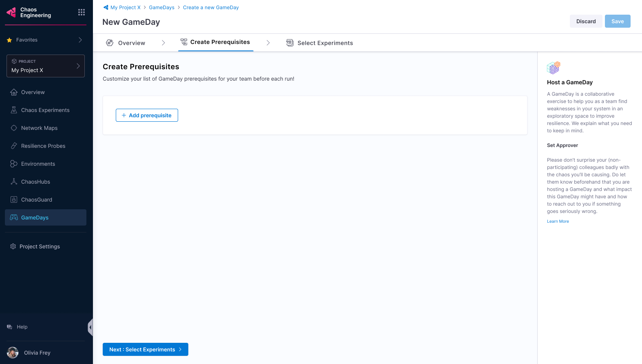The image size is (642, 364).
Task: Open the My Project X project selector
Action: [x=46, y=66]
